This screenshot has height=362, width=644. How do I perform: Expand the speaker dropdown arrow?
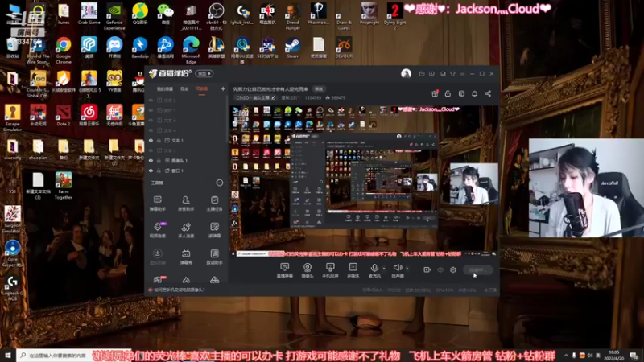tap(407, 269)
